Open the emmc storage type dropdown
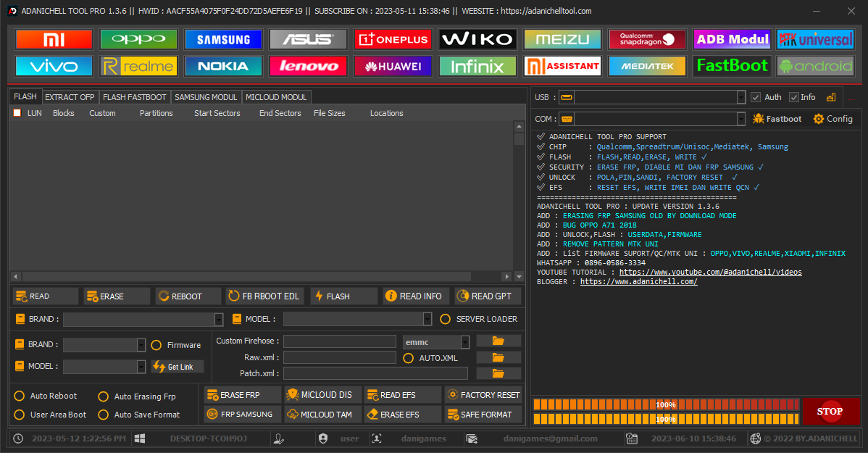The height and width of the screenshot is (453, 868). [x=464, y=341]
